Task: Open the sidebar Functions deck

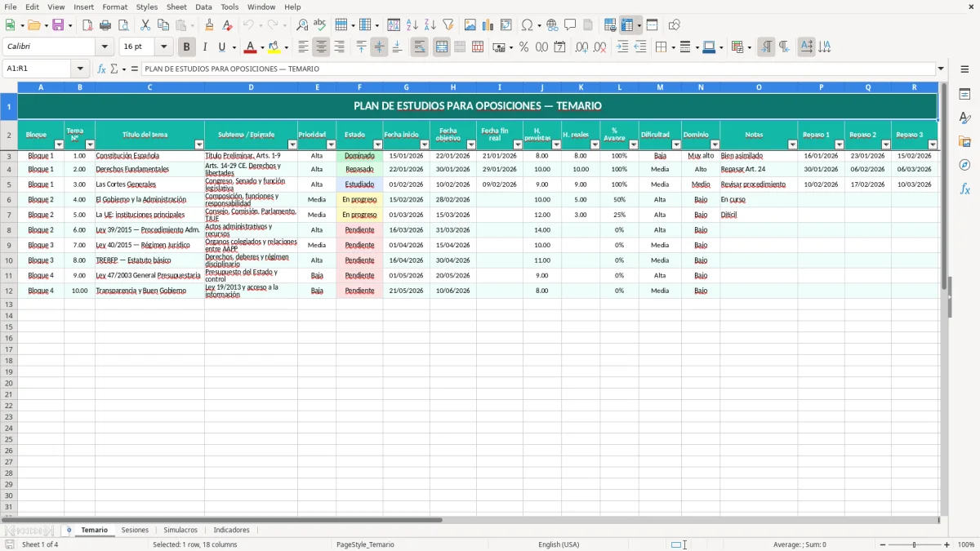Action: [x=964, y=189]
